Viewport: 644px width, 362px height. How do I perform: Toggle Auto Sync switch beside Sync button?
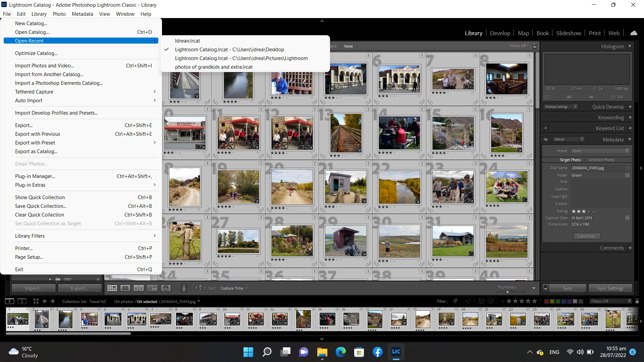pyautogui.click(x=545, y=288)
